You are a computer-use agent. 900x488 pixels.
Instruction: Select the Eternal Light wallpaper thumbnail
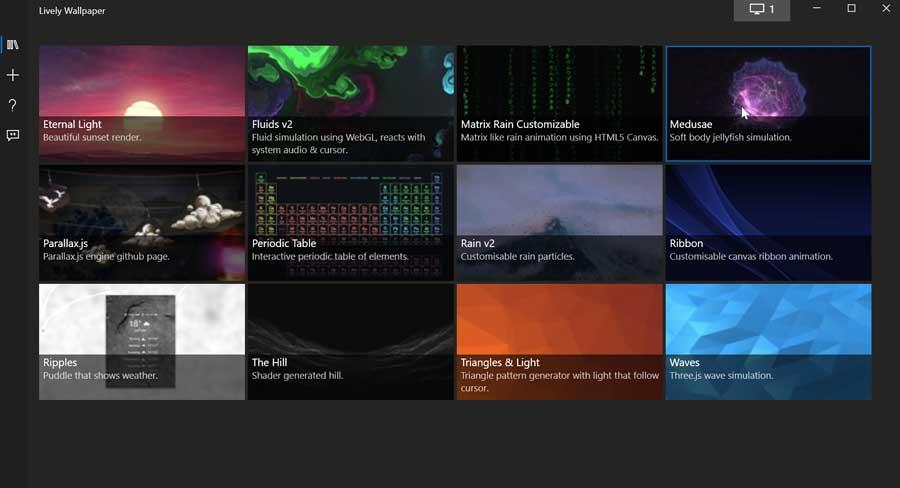pyautogui.click(x=142, y=104)
